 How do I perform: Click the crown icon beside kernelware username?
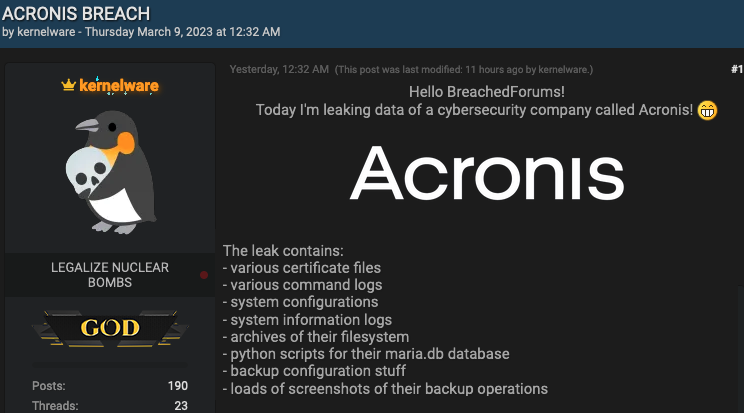[68, 86]
